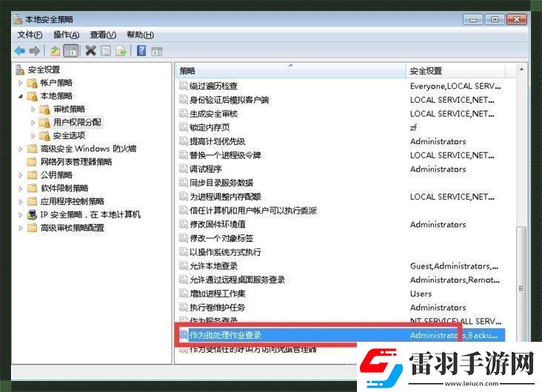542x392 pixels.
Task: Expand the 公钥策略 tree node
Action: pyautogui.click(x=21, y=175)
